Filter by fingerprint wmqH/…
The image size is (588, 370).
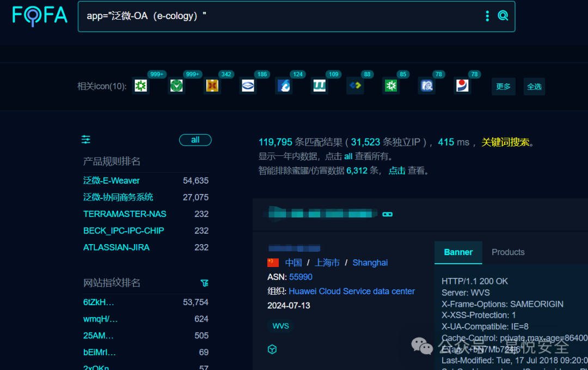click(x=100, y=319)
